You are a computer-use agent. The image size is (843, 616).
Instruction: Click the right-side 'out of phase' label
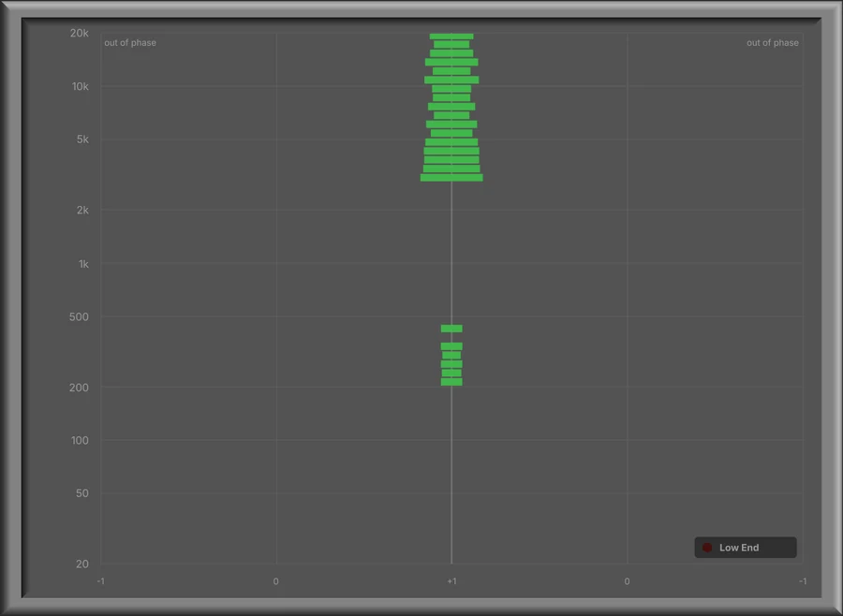click(x=773, y=42)
